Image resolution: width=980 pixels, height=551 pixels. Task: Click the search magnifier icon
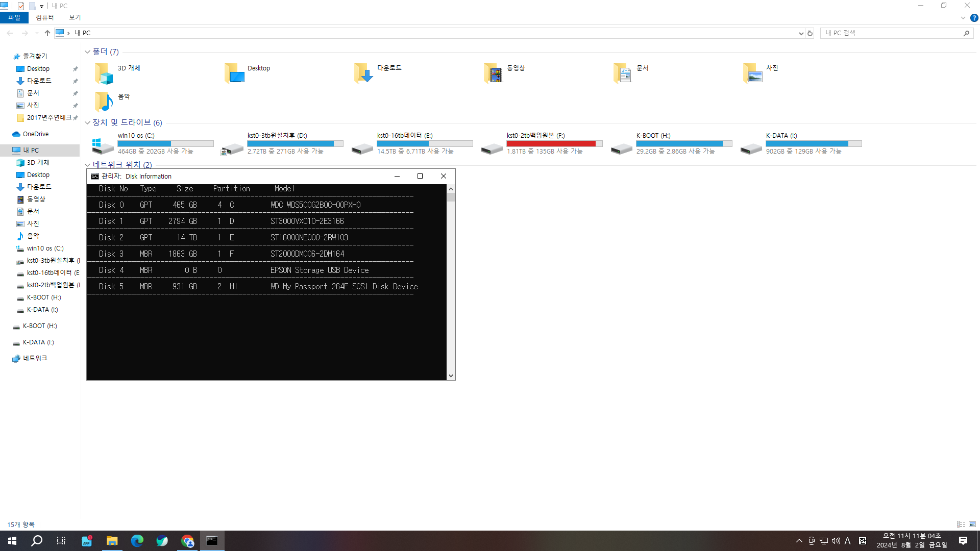tap(966, 33)
